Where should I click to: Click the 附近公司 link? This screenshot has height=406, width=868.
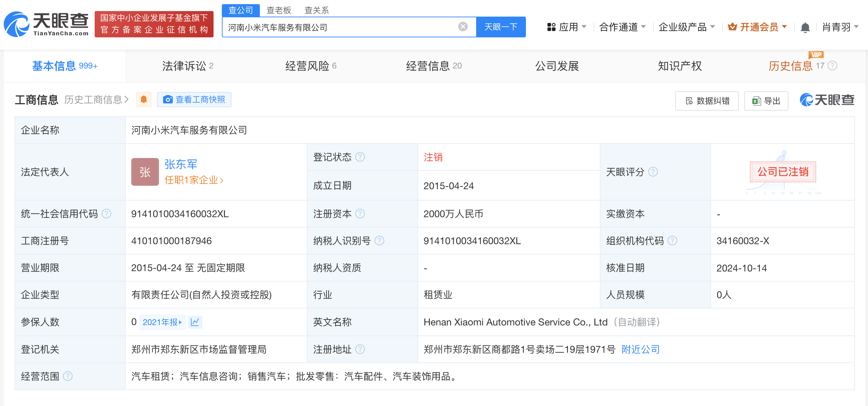(641, 349)
